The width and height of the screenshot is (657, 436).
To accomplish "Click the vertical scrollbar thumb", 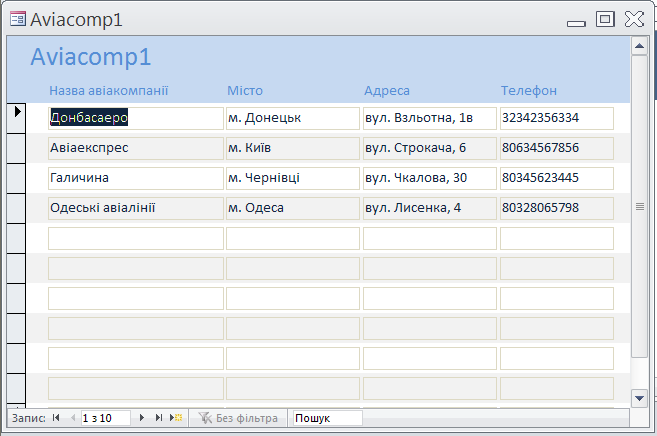I will [x=639, y=206].
